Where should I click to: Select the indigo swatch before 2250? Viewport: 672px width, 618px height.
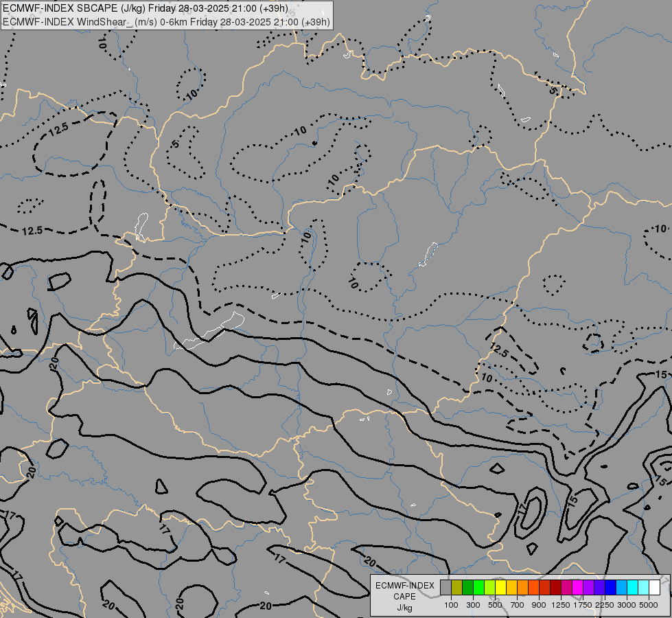click(x=599, y=587)
